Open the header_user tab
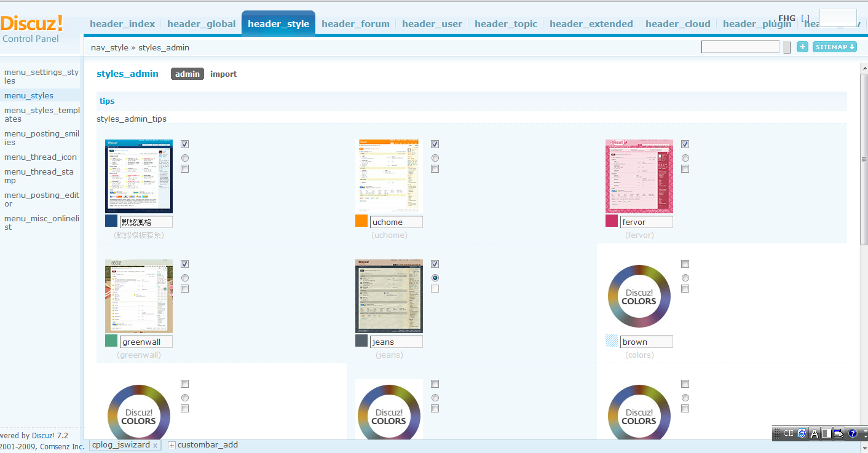 432,24
